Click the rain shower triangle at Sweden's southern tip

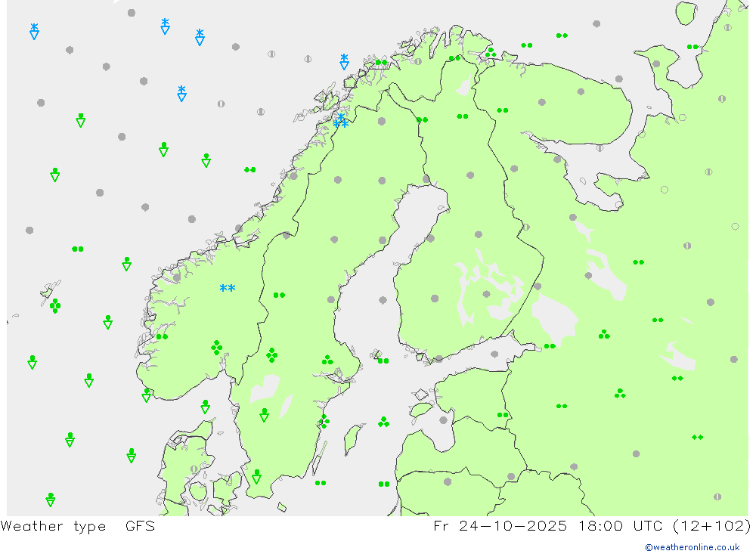[x=256, y=476]
